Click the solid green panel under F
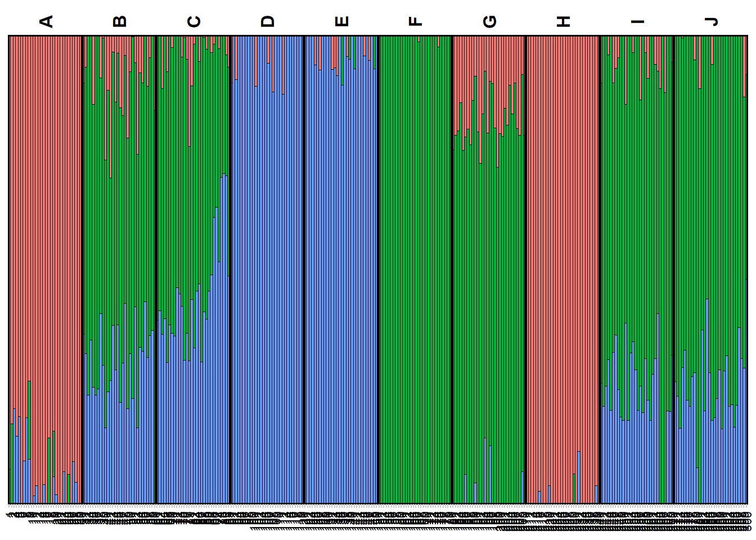 (x=415, y=270)
